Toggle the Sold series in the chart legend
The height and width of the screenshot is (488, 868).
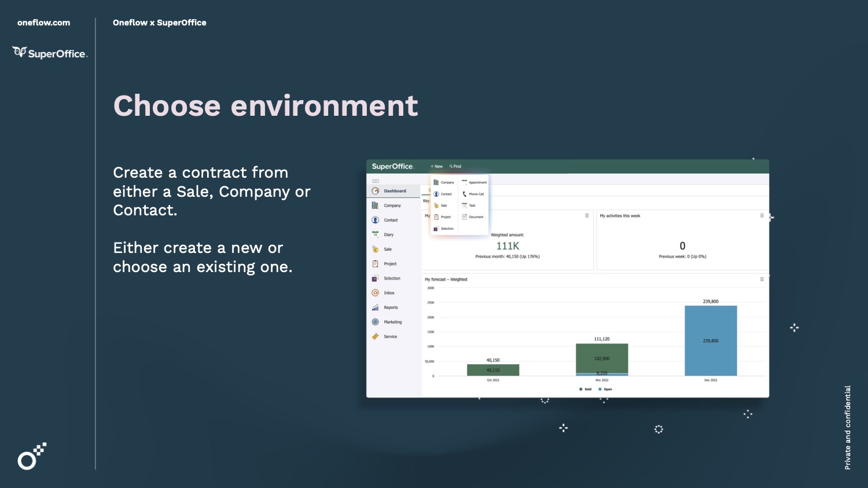pos(585,389)
